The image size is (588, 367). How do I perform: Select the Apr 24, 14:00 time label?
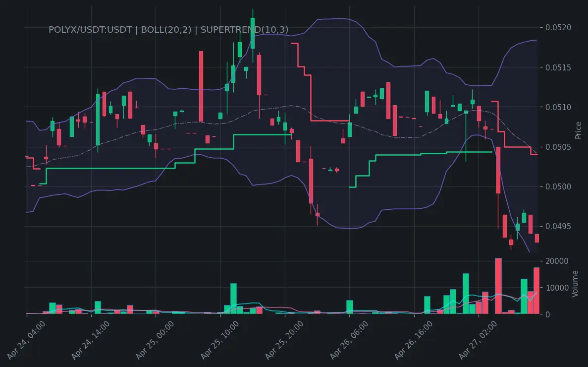[90, 340]
